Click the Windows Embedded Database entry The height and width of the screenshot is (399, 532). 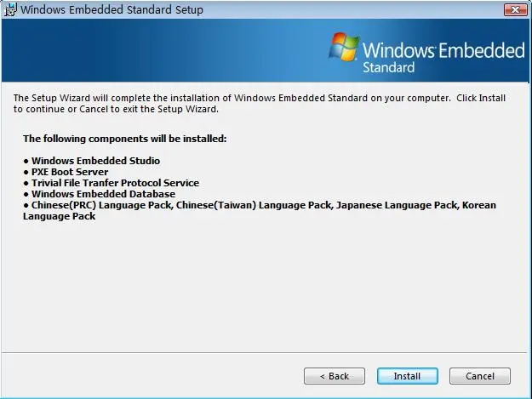103,194
